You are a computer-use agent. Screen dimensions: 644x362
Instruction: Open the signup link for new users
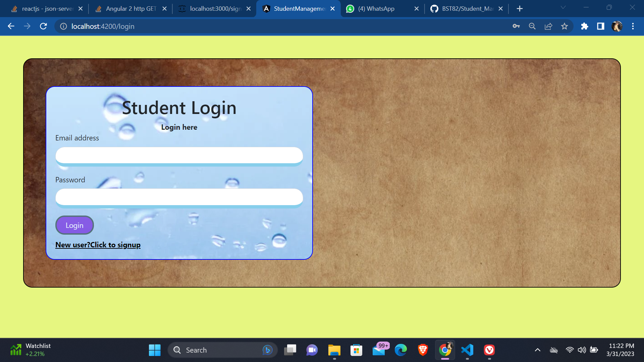click(x=98, y=245)
